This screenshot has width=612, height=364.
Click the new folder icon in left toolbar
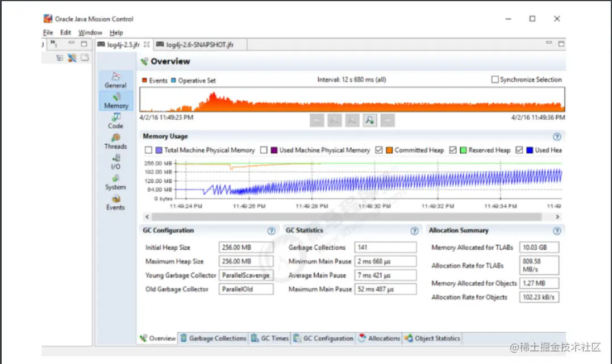(85, 58)
